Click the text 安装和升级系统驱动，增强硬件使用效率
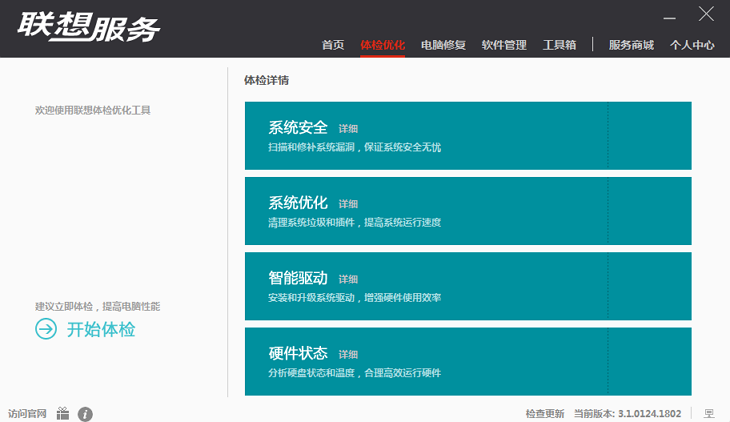The image size is (730, 422). click(x=354, y=298)
